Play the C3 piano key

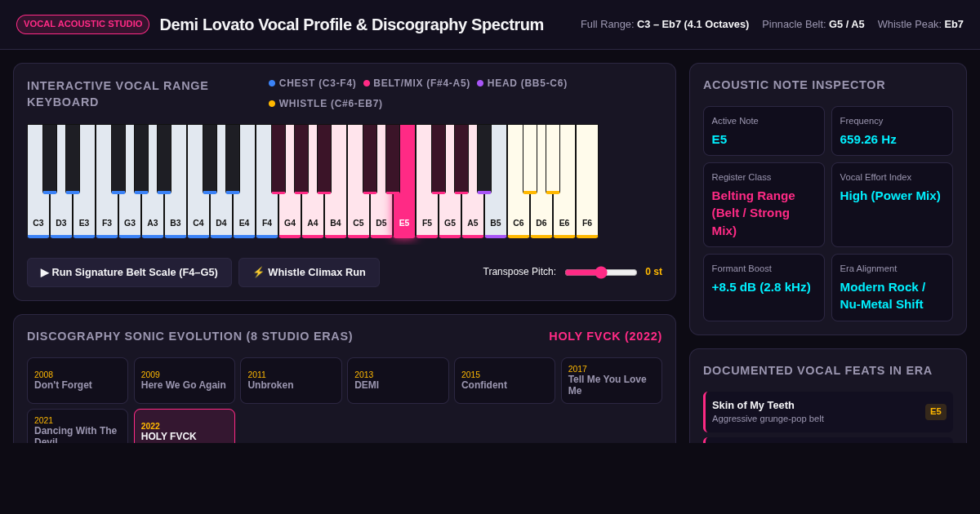click(x=38, y=216)
